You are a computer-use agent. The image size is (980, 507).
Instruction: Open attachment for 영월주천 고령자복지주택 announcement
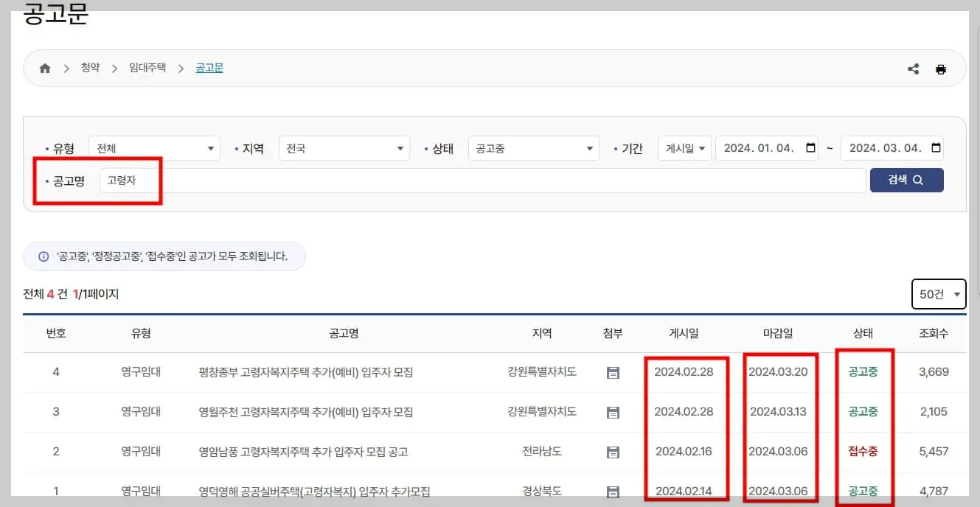pyautogui.click(x=613, y=412)
